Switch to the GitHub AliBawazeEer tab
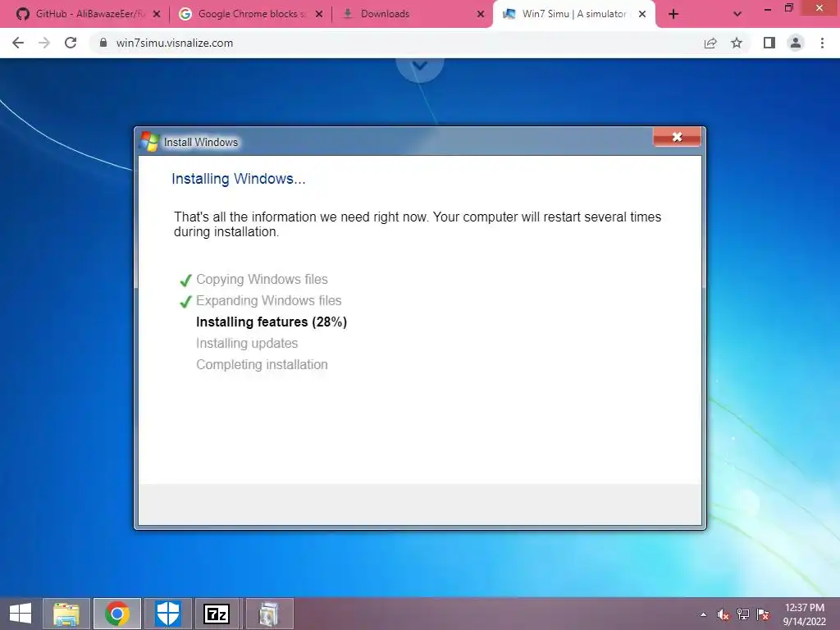This screenshot has width=840, height=630. click(x=85, y=14)
